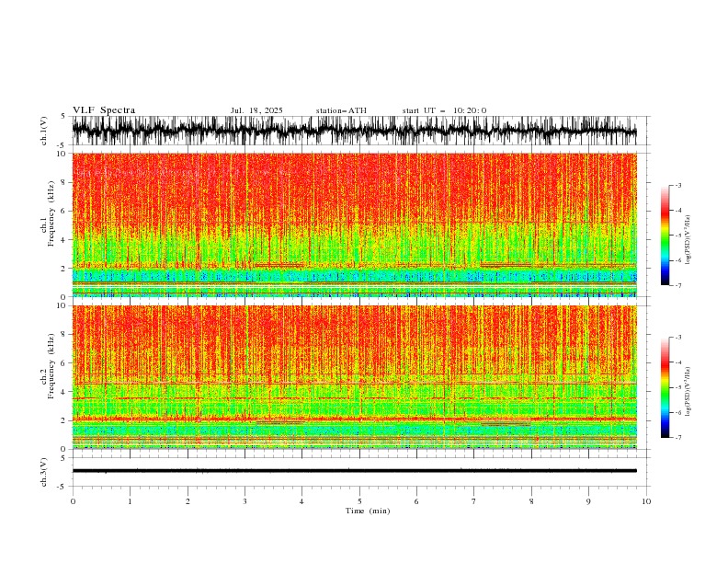Click the ch.1(V) waveform trace

354,131
